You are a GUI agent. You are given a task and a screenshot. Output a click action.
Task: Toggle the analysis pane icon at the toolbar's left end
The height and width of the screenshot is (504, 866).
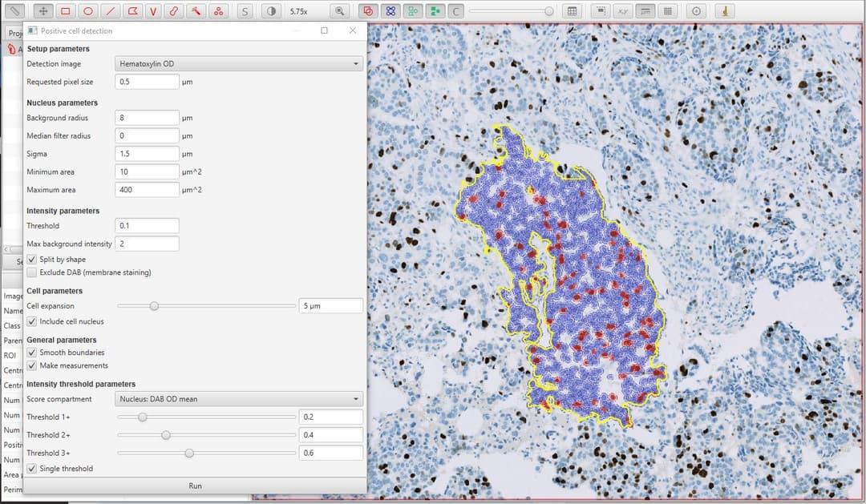[x=14, y=10]
